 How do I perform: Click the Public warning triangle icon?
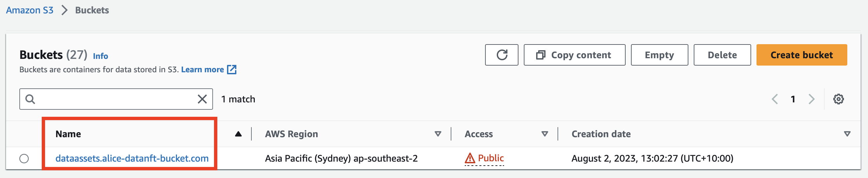click(x=470, y=158)
